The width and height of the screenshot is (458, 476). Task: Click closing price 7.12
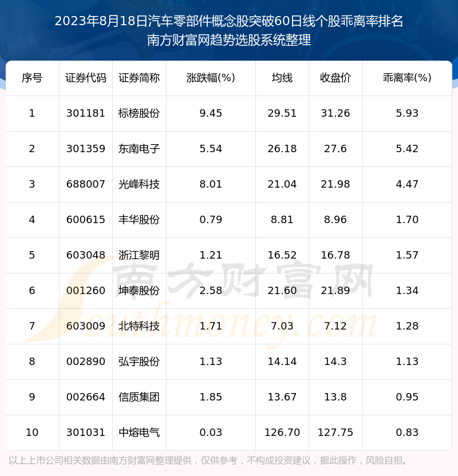pos(335,326)
